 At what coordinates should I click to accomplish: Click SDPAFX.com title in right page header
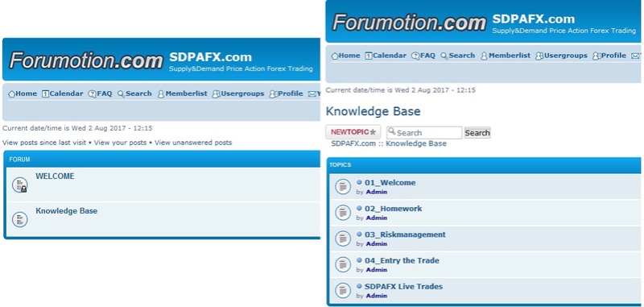point(534,19)
